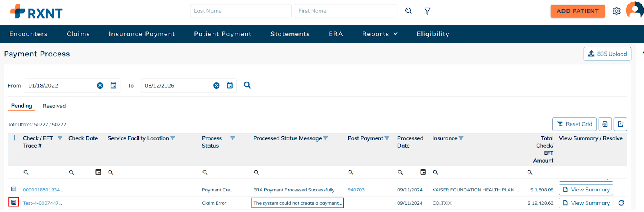644x212 pixels.
Task: Click refresh icon on CO_TXIX row
Action: [621, 203]
